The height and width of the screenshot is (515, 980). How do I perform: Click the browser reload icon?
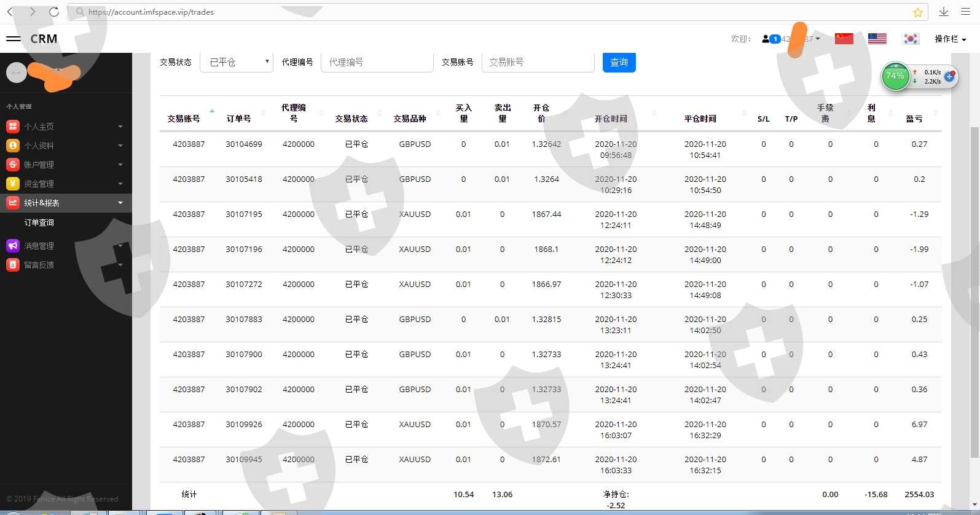(54, 12)
